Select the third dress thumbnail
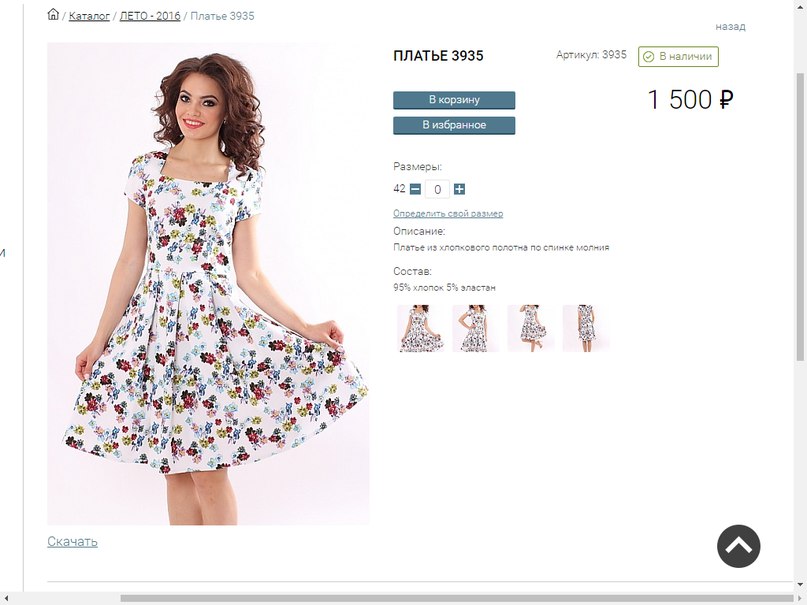The width and height of the screenshot is (807, 605). coord(531,328)
